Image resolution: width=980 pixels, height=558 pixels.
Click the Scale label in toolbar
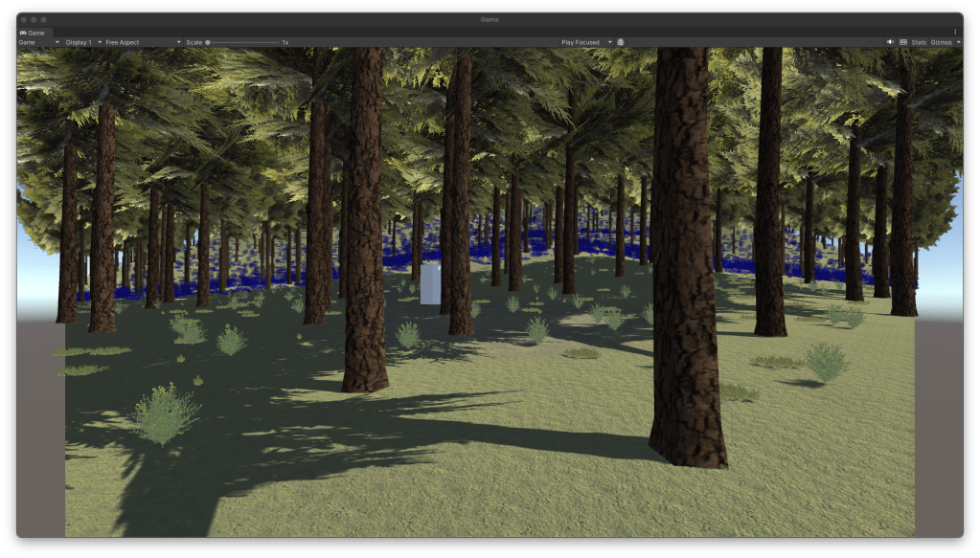194,42
